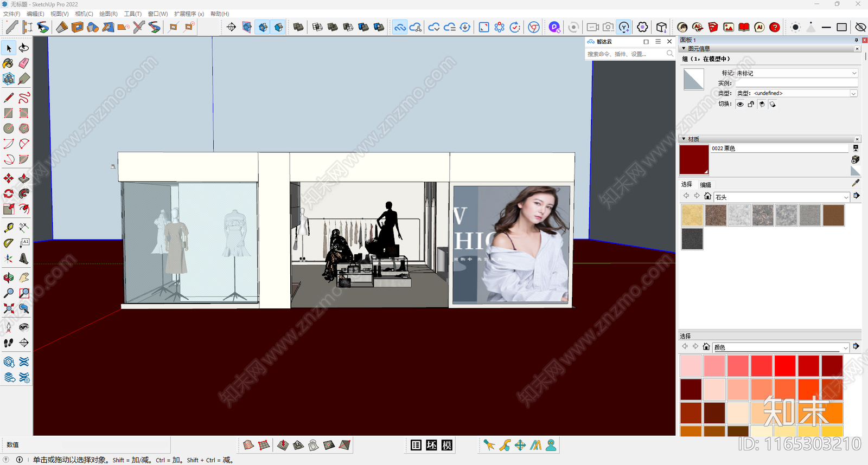Open the 帮助(H) menu
The image size is (868, 465).
pyautogui.click(x=220, y=14)
